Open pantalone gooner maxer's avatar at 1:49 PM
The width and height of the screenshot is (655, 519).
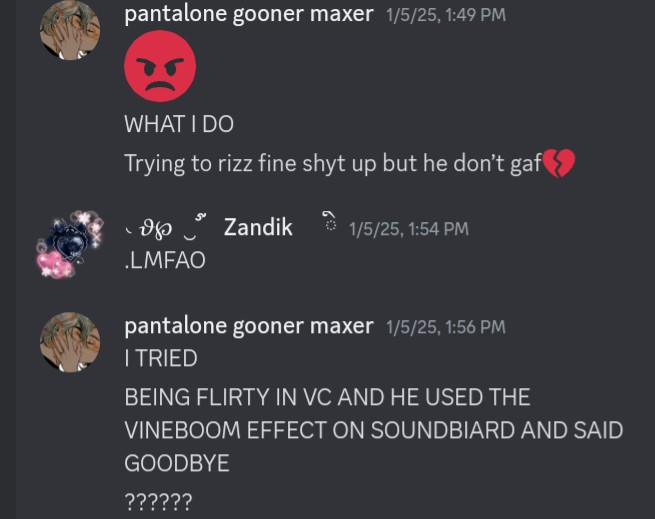click(x=70, y=31)
